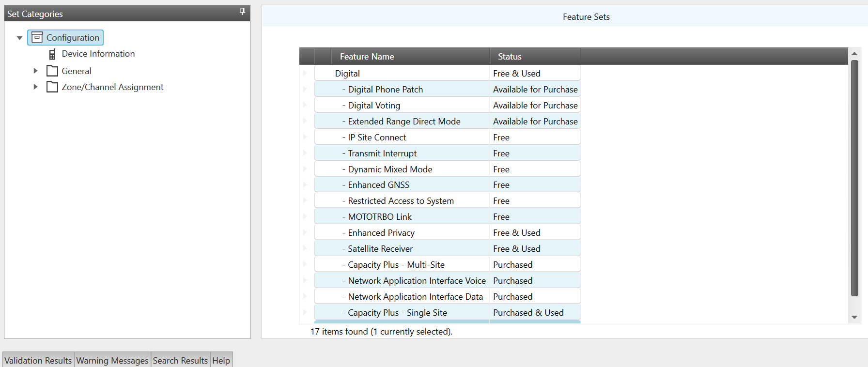Image resolution: width=868 pixels, height=367 pixels.
Task: Click the vertical scrollbar thumb in Feature Sets
Action: click(x=854, y=178)
